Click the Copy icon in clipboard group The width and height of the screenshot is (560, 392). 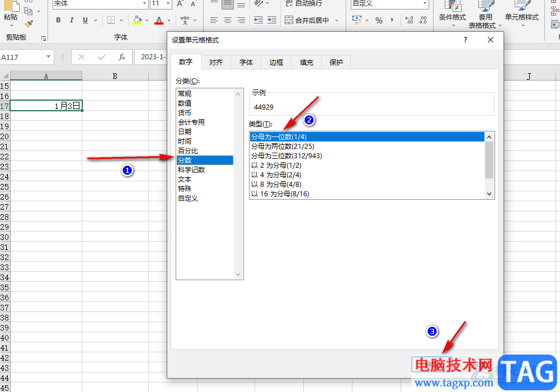tap(28, 11)
